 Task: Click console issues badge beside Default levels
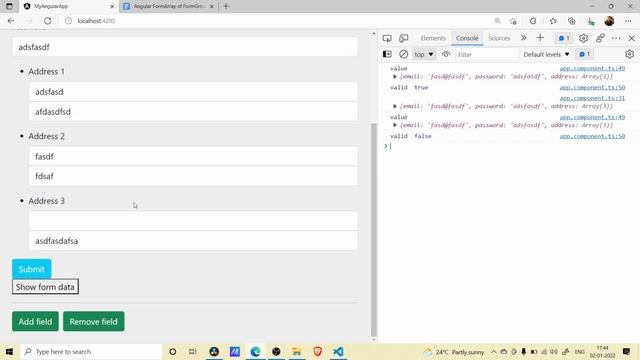(584, 54)
